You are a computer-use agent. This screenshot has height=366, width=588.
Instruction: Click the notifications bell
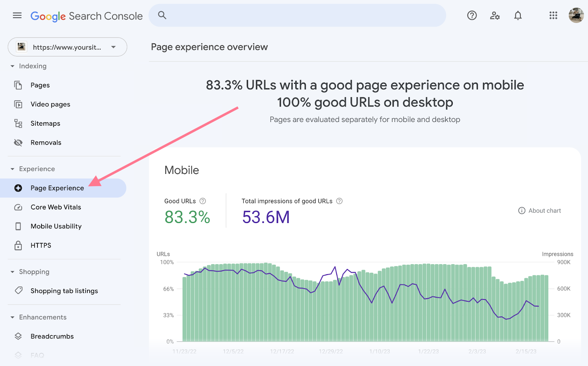click(518, 15)
